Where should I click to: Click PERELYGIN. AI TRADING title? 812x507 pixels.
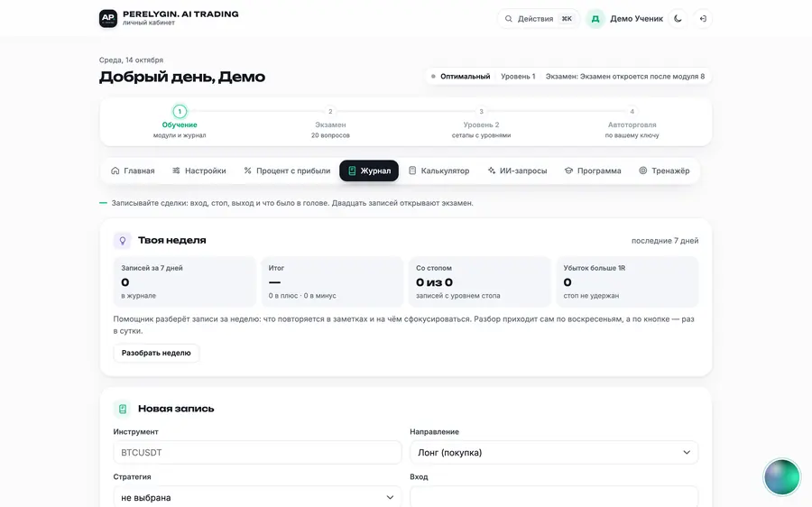180,14
